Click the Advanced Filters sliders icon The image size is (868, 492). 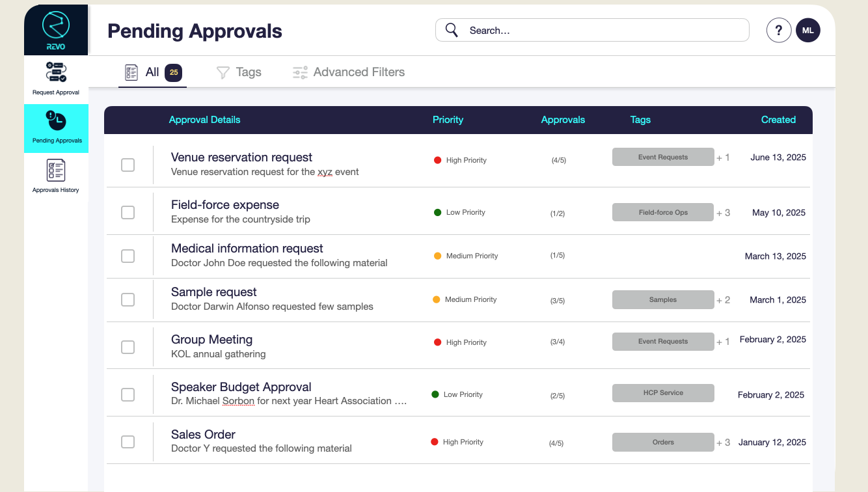(299, 72)
